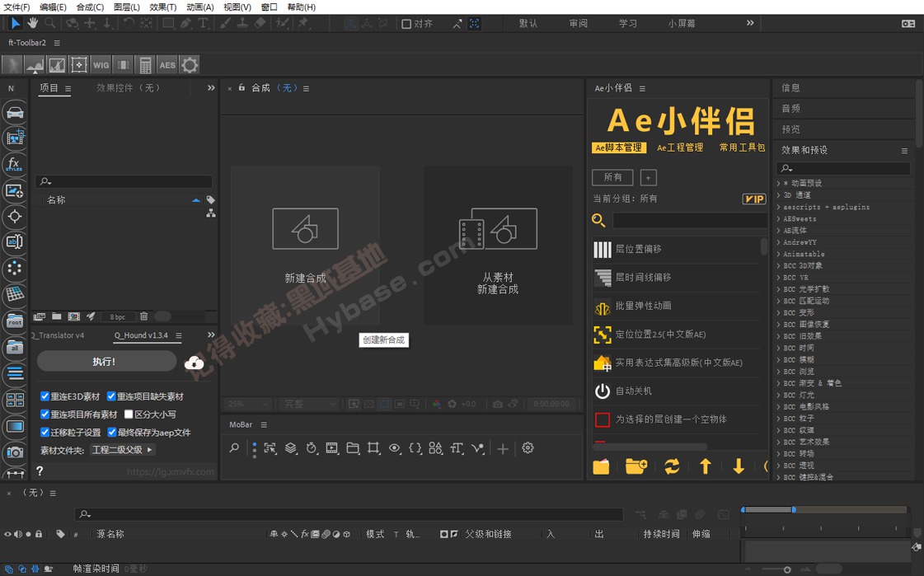This screenshot has height=576, width=924.
Task: Click the car icon in left sidebar
Action: click(x=15, y=113)
